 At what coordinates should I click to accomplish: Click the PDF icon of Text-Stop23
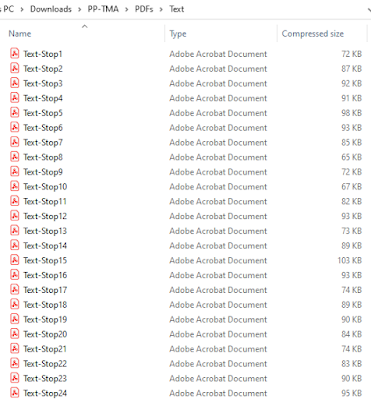tap(14, 378)
